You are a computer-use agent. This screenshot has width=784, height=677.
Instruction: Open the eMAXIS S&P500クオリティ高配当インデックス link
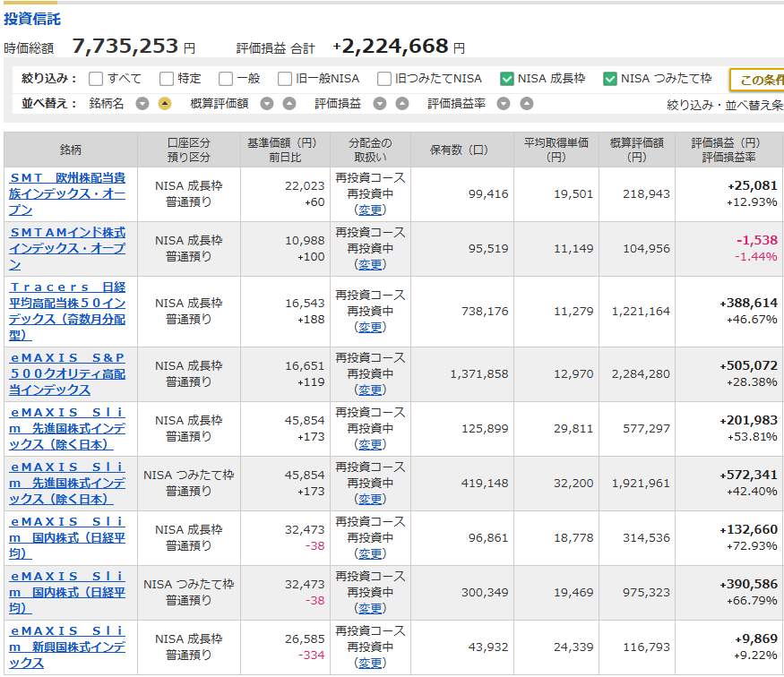coord(67,373)
